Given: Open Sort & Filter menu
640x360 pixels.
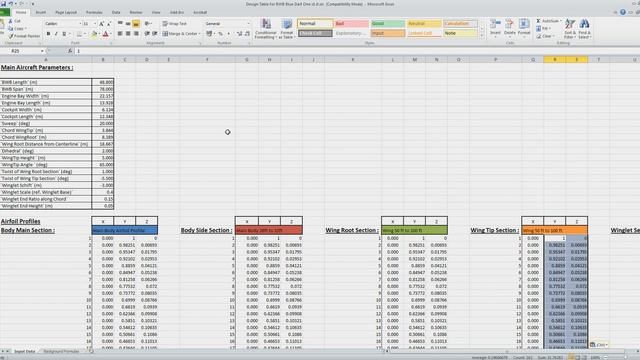Looking at the screenshot, I should (x=570, y=29).
